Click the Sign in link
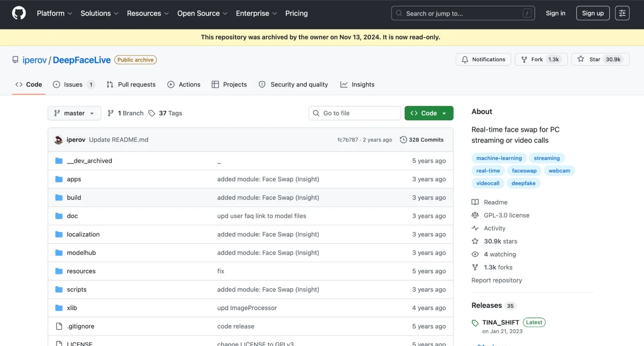644x346 pixels. pyautogui.click(x=555, y=13)
